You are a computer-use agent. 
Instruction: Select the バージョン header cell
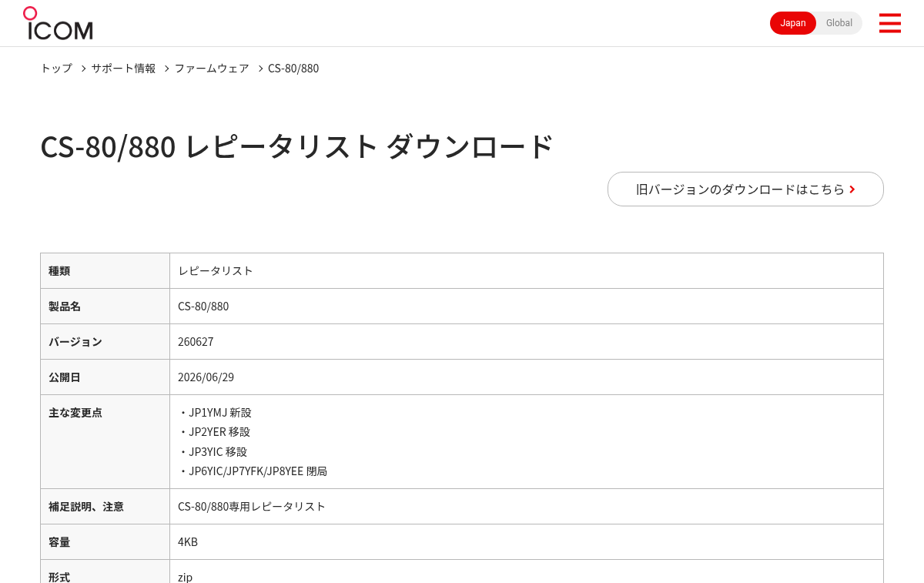point(105,342)
